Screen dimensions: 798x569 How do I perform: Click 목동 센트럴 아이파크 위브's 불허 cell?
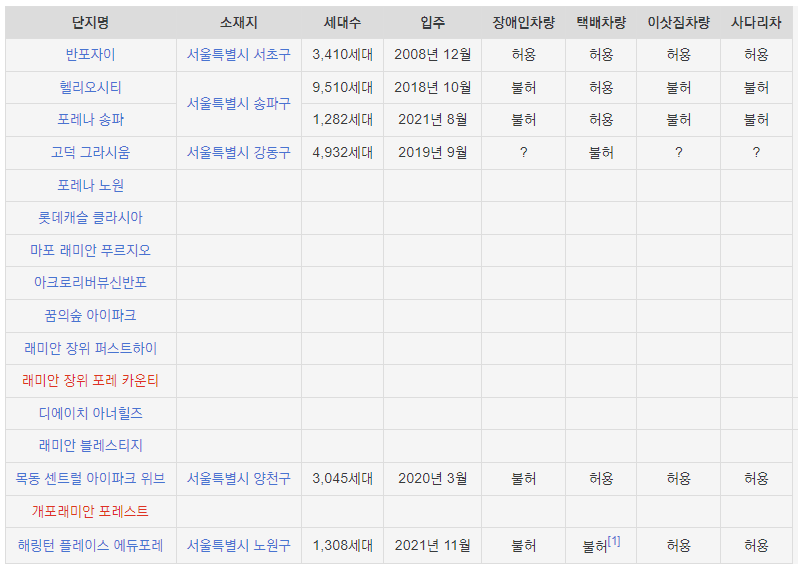tap(524, 478)
